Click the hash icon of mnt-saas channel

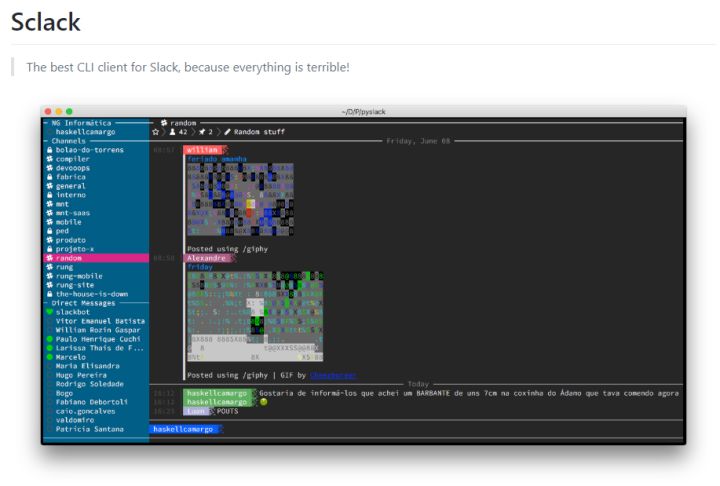tap(50, 213)
